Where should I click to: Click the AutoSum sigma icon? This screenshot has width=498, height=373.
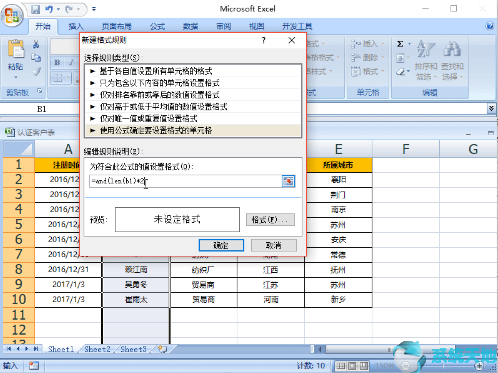400,44
